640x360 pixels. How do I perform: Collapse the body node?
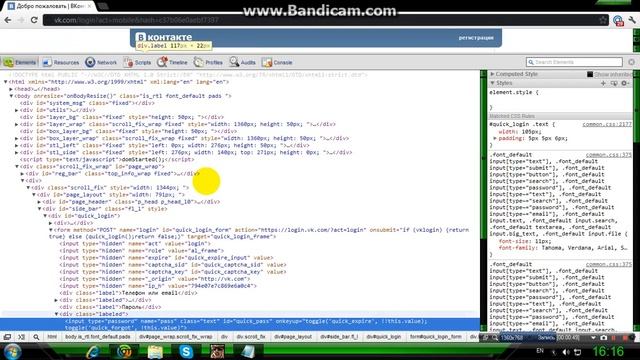[x=11, y=96]
